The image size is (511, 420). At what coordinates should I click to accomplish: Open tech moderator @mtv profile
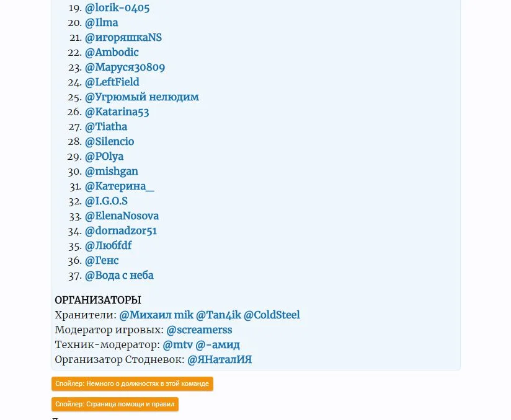coord(177,344)
